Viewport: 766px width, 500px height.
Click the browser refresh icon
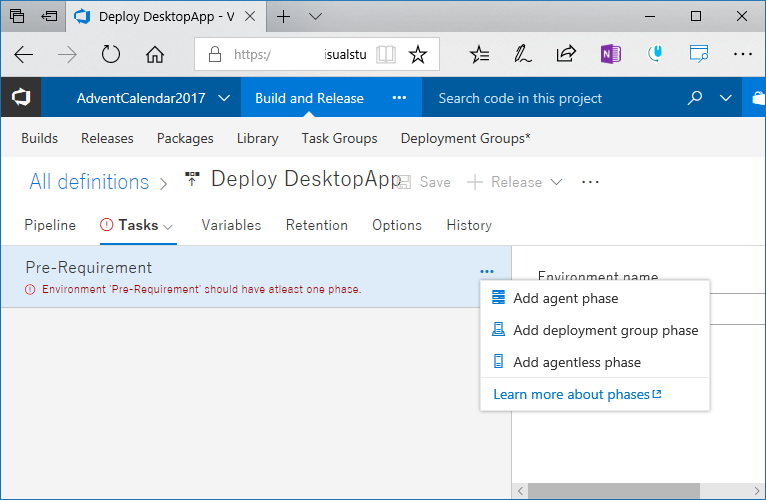click(x=111, y=55)
